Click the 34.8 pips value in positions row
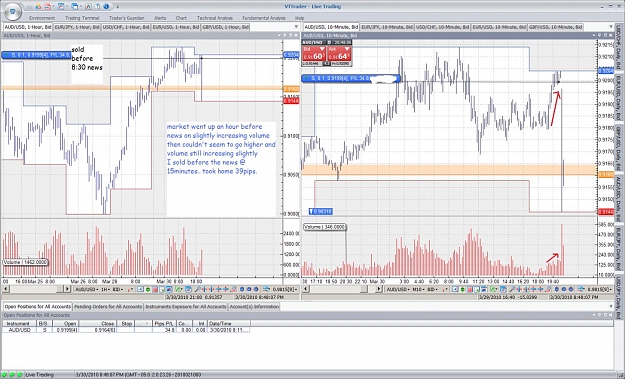Image resolution: width=625 pixels, height=379 pixels. tap(170, 330)
